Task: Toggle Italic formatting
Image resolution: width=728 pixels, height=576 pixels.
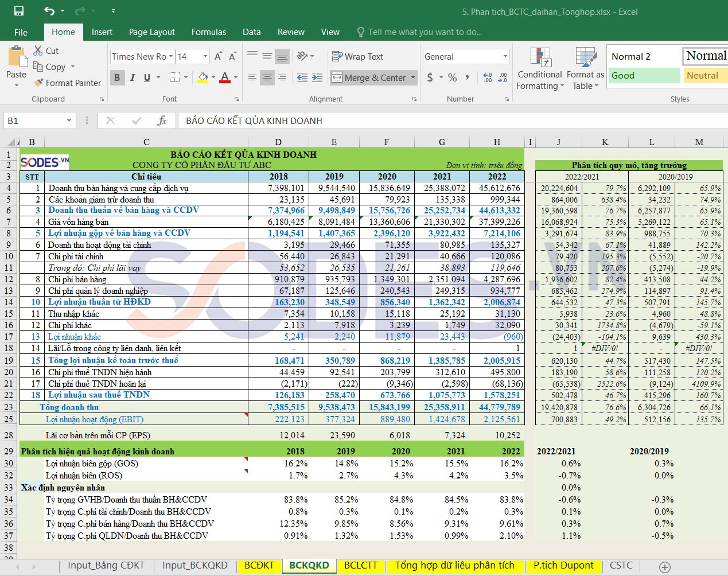Action: point(133,77)
